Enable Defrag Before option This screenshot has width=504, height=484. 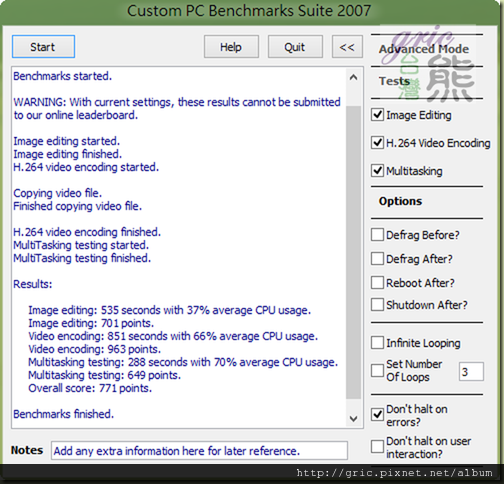[x=377, y=235]
